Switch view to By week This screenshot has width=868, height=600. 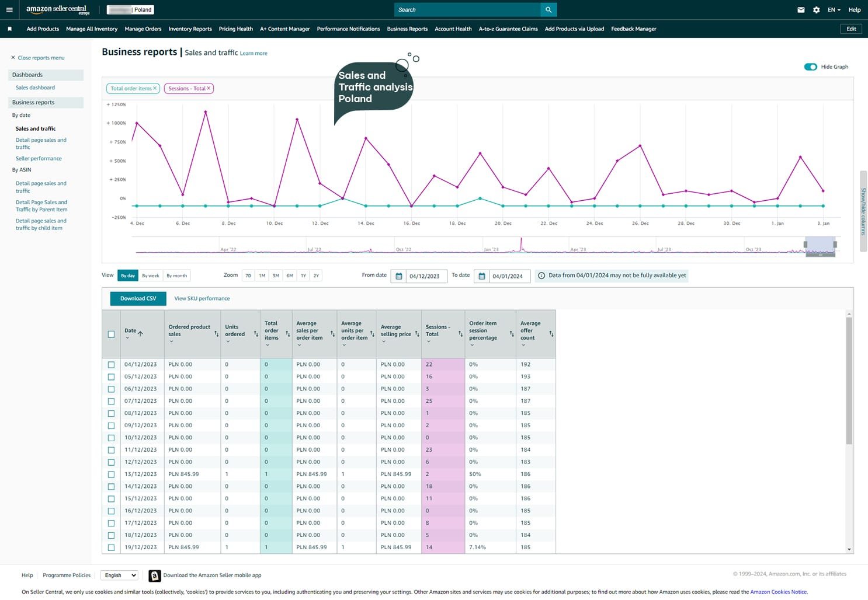pyautogui.click(x=150, y=275)
